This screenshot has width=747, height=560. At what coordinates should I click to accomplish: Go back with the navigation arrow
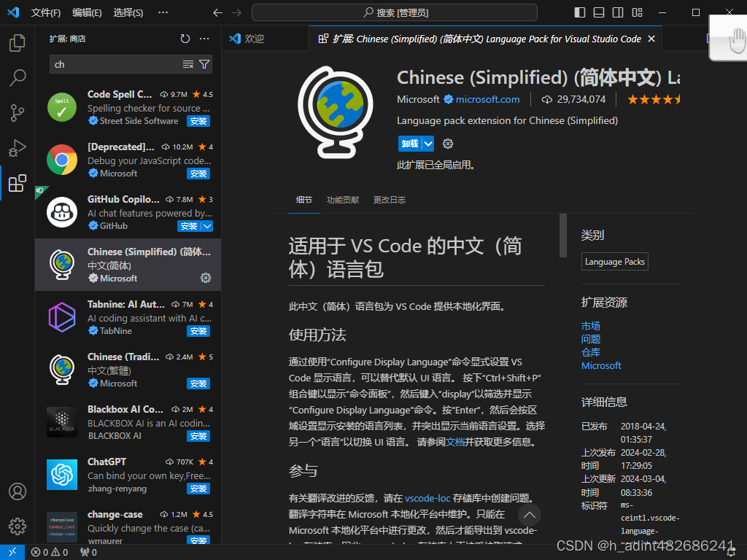pyautogui.click(x=217, y=12)
